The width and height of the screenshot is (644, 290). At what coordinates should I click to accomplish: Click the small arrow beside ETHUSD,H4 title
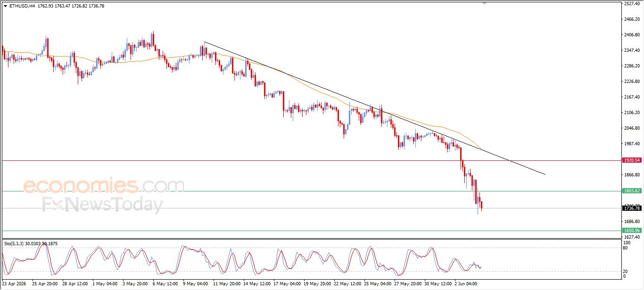[x=5, y=6]
